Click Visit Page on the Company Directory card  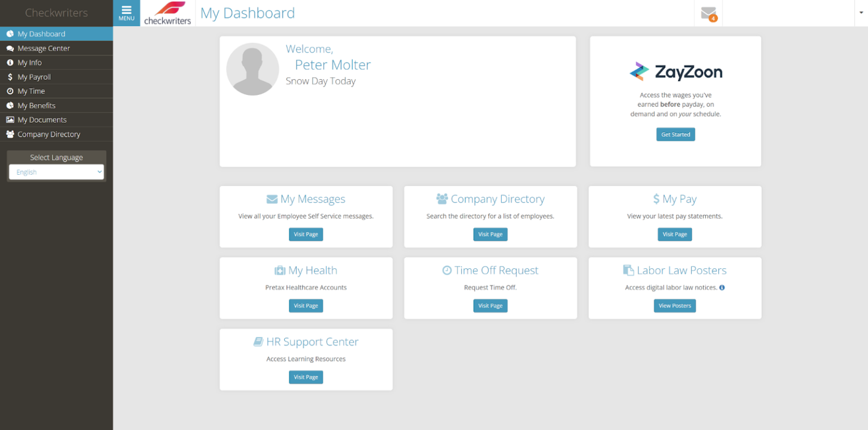pyautogui.click(x=490, y=234)
